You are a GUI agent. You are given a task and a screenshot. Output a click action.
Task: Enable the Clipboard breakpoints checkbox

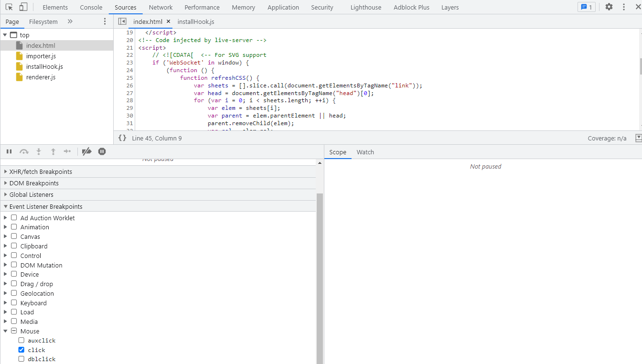tap(14, 246)
